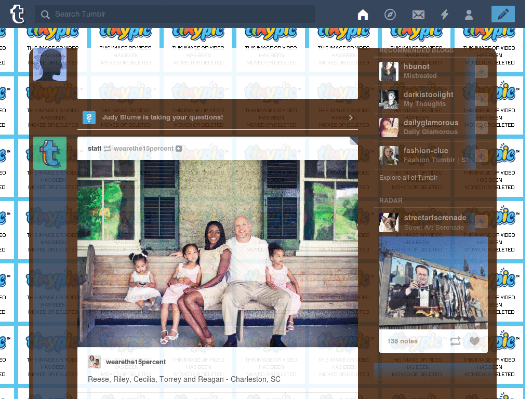Click the Tumblr logo in header

[17, 14]
